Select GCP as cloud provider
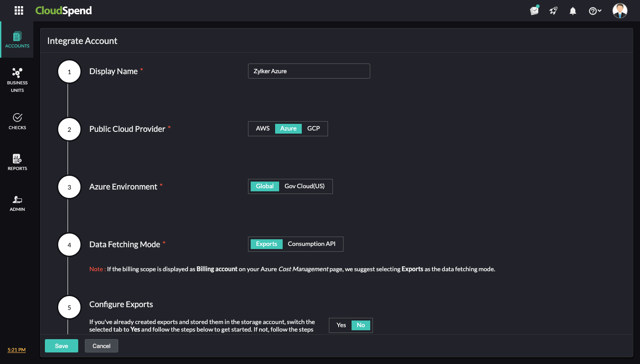Image resolution: width=640 pixels, height=364 pixels. click(314, 128)
